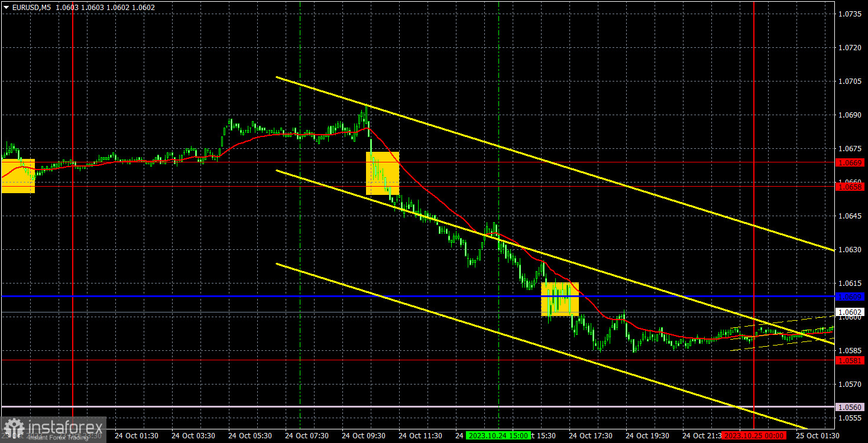Click the blue 1.0609 price level label
The image size is (868, 443).
click(850, 296)
